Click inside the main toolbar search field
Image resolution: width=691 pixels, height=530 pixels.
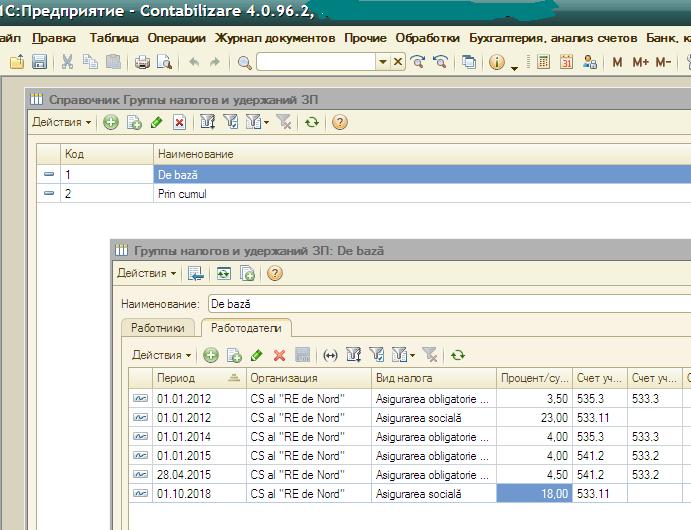coord(316,62)
